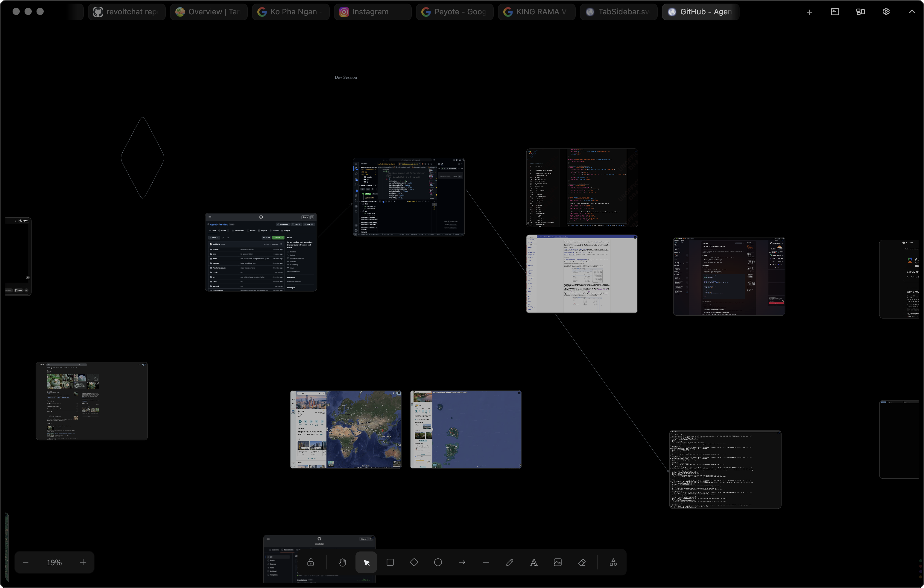
Task: Select the Text tool
Action: point(534,562)
